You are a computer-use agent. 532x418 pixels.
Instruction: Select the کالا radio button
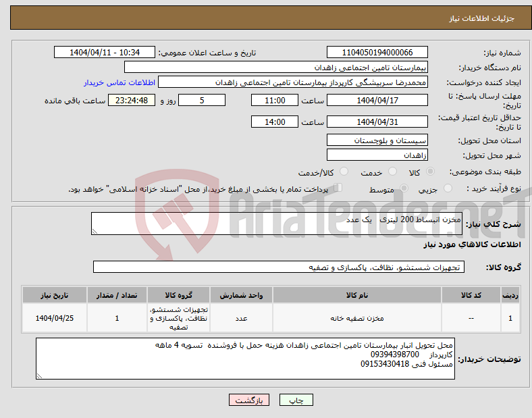click(430, 172)
